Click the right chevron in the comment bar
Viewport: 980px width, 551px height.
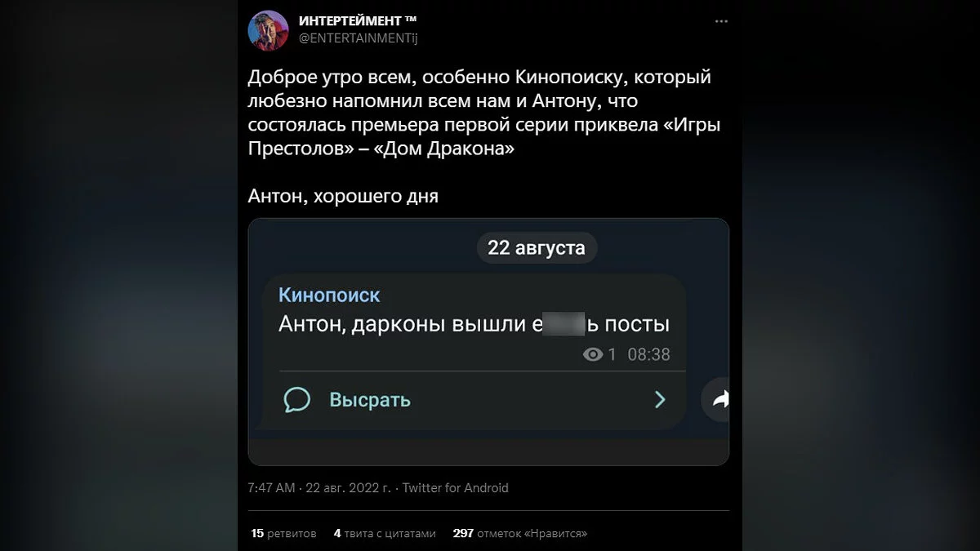(660, 399)
